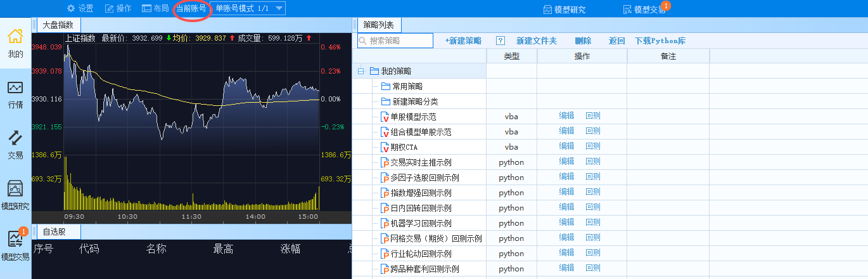
Task: Click 编辑 for 单股模型示范
Action: point(566,115)
